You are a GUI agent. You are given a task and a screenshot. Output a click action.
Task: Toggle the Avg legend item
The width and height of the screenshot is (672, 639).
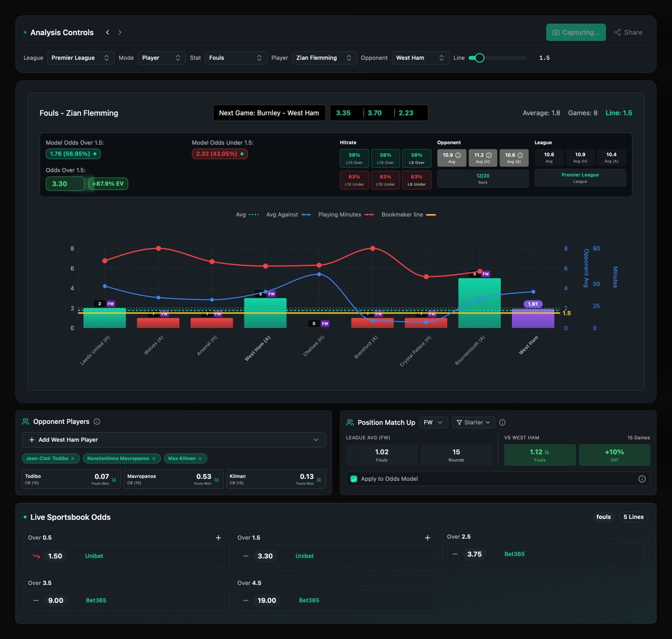point(248,214)
